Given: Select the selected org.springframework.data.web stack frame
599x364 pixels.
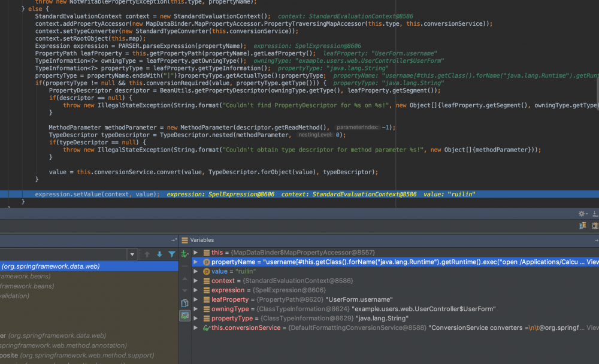Looking at the screenshot, I should pos(51,266).
